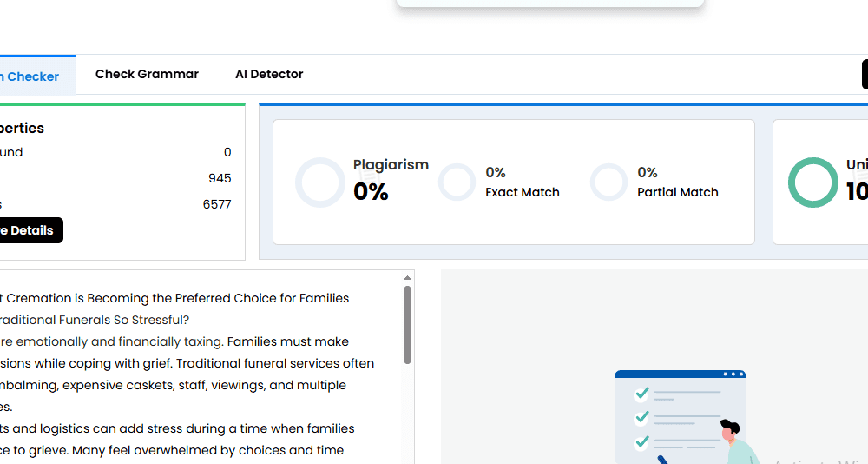Screen dimensions: 868x464
Task: Click the Exact Match label
Action: tap(523, 192)
